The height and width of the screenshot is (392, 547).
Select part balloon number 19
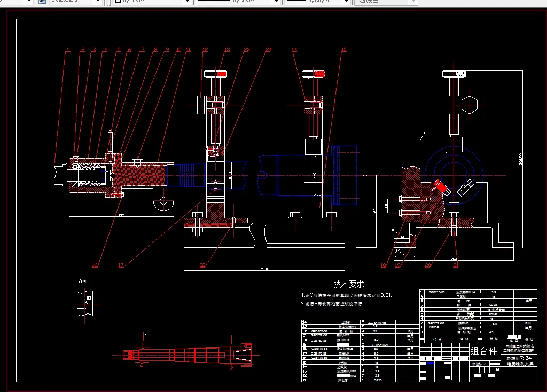397,265
